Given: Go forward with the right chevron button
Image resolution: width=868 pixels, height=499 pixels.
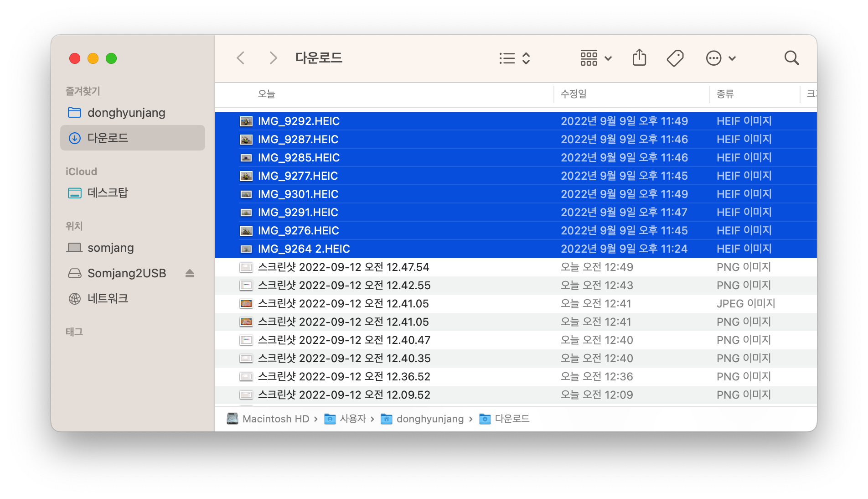Looking at the screenshot, I should (273, 58).
